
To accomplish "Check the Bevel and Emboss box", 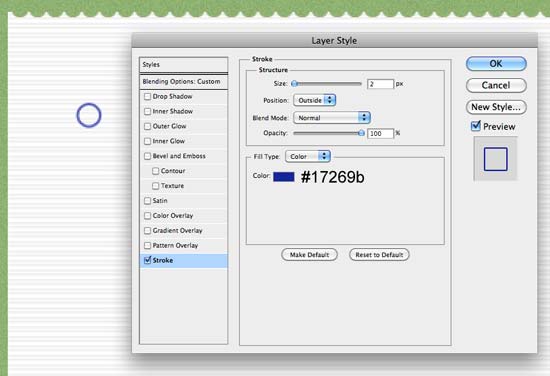I will (x=147, y=156).
